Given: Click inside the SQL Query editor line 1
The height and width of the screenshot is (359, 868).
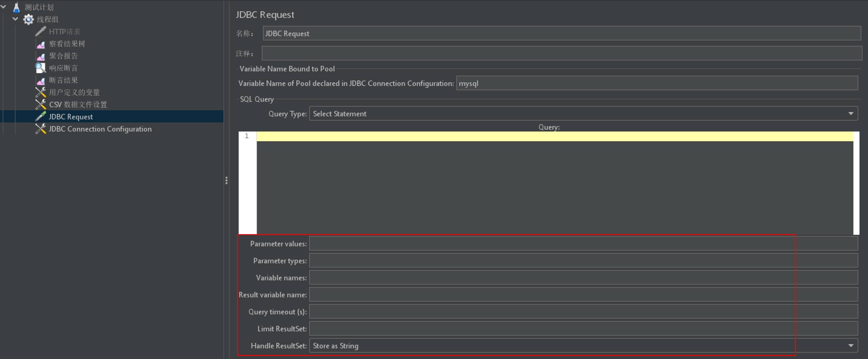Looking at the screenshot, I should [555, 136].
